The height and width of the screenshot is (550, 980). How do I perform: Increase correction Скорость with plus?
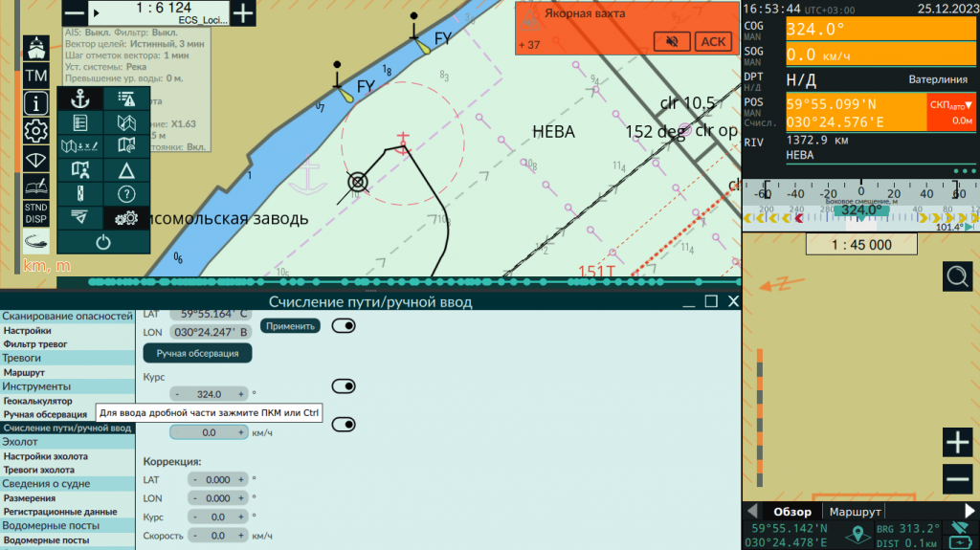(x=240, y=536)
